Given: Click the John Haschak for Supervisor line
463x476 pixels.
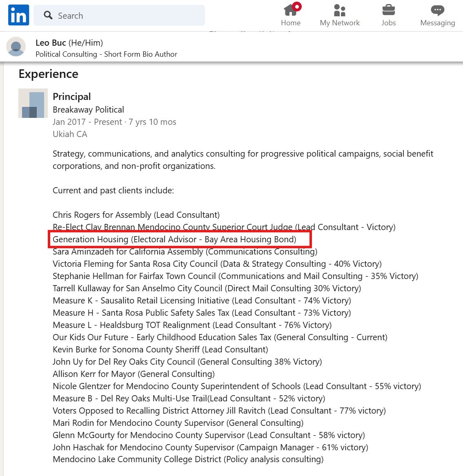Looking at the screenshot, I should point(211,447).
